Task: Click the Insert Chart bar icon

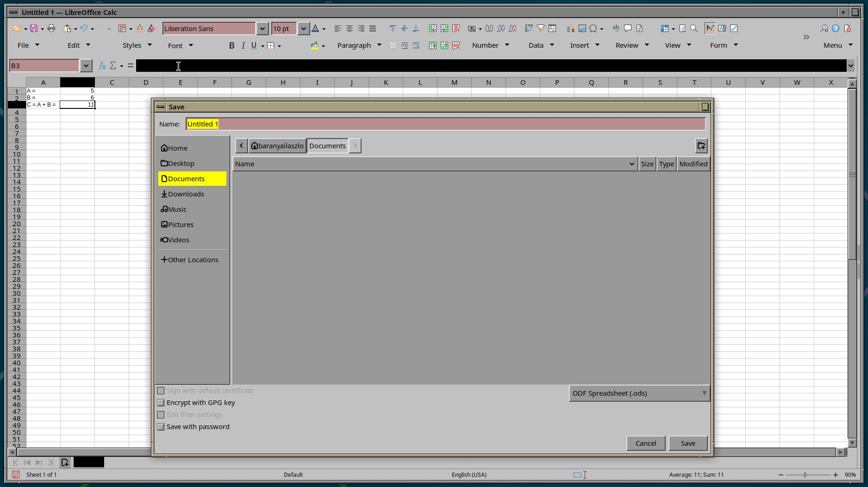Action: 570,28
